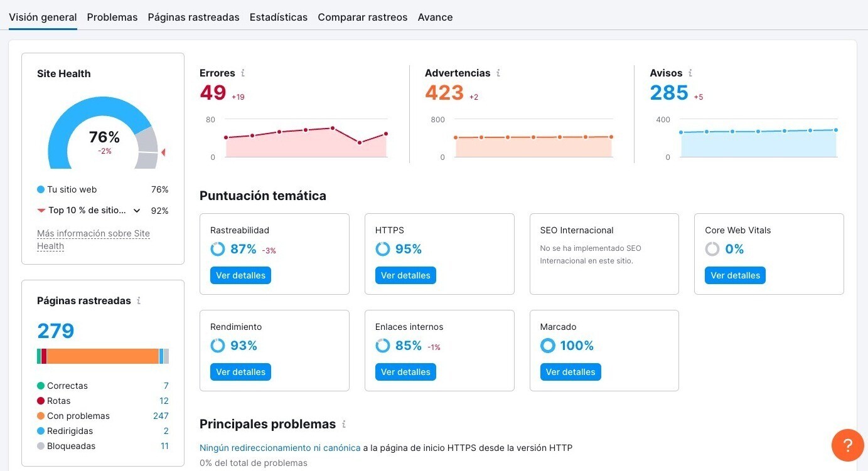Screen dimensions: 868x471
Task: Click Ver detalles under Core Web Vitals
Action: coord(735,275)
